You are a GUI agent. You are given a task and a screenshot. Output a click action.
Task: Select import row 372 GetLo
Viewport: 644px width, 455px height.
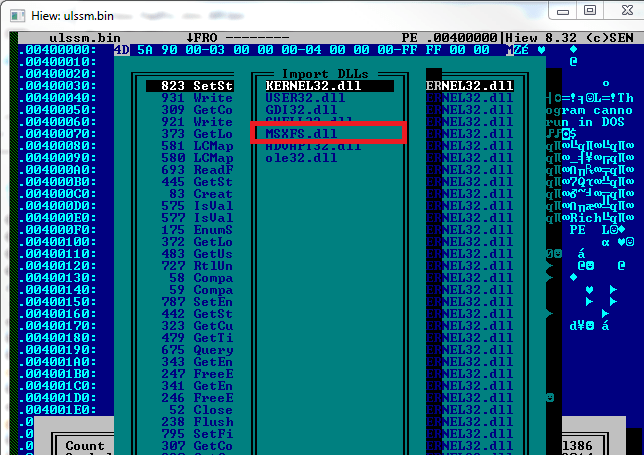point(197,241)
